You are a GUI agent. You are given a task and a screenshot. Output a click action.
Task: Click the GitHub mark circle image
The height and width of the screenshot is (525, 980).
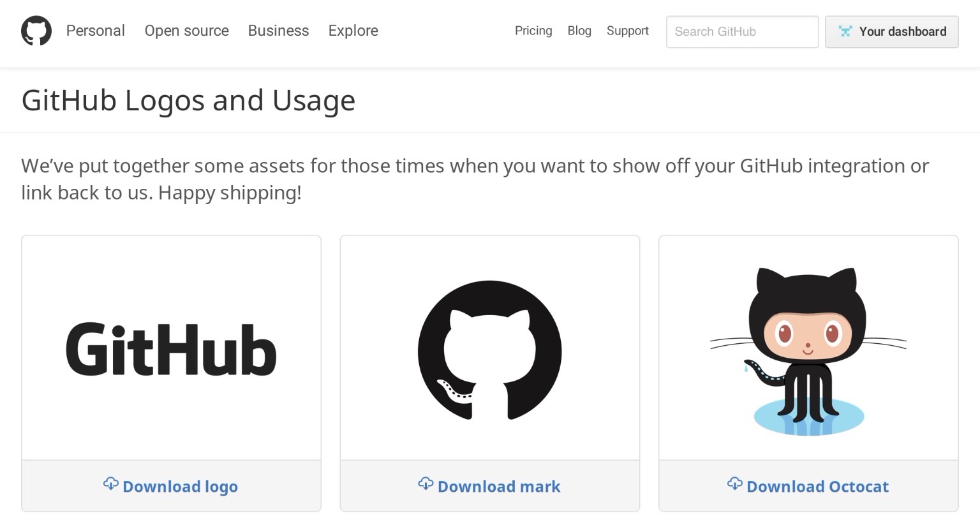pos(490,350)
